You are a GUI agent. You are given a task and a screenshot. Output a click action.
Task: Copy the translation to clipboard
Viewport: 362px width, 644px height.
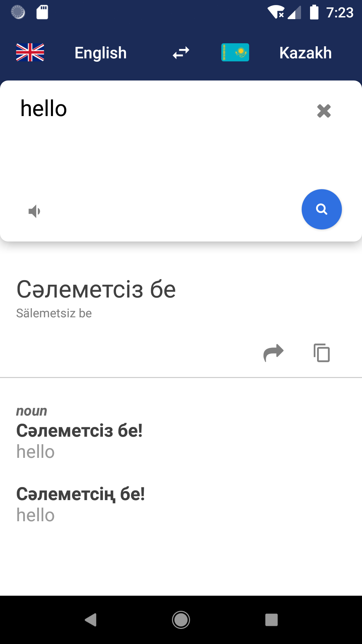coord(322,353)
